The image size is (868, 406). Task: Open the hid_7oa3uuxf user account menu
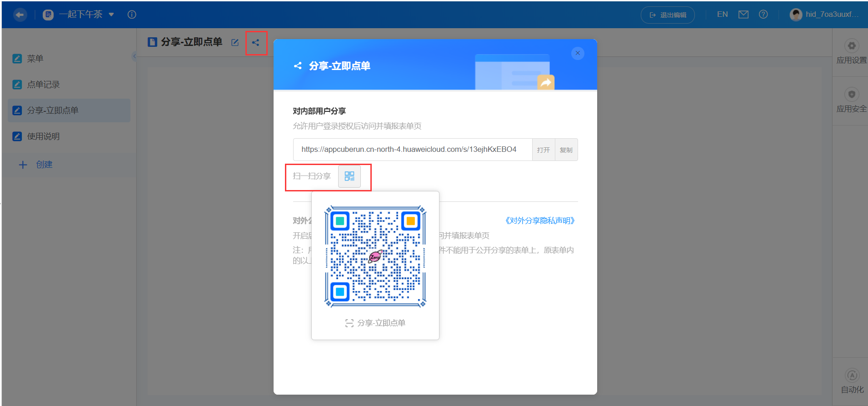pos(824,15)
